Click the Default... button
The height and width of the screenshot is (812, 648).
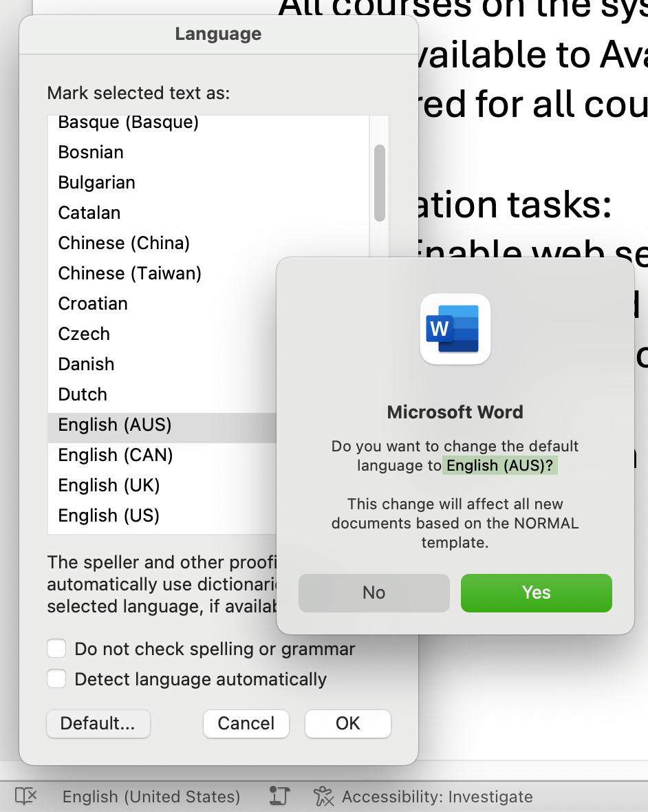tap(98, 723)
